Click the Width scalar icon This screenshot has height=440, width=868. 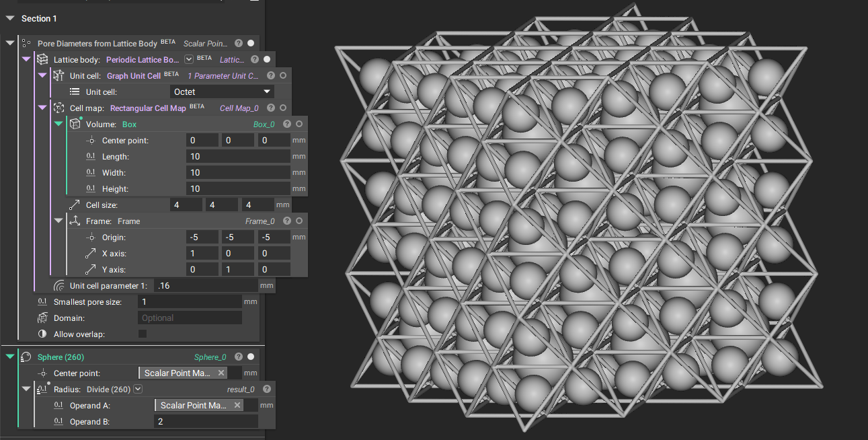91,172
